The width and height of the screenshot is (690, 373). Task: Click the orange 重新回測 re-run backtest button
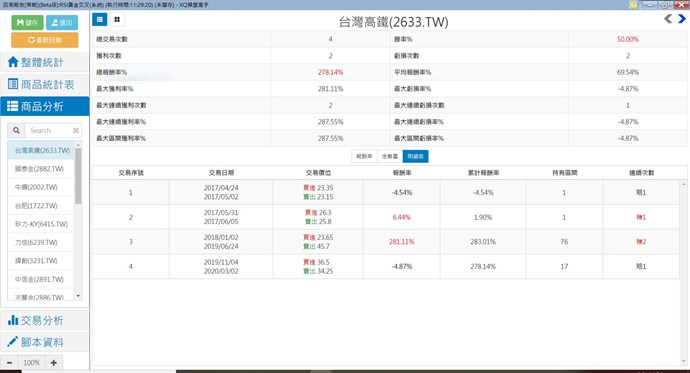[x=45, y=40]
